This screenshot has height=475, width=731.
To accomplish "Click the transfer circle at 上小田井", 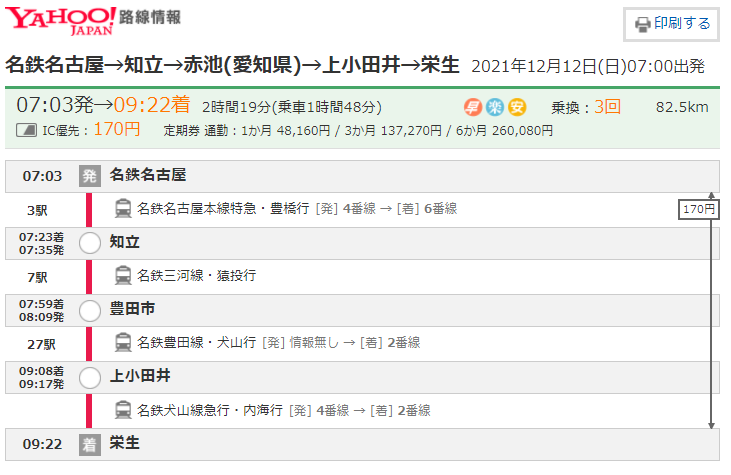I will 90,378.
